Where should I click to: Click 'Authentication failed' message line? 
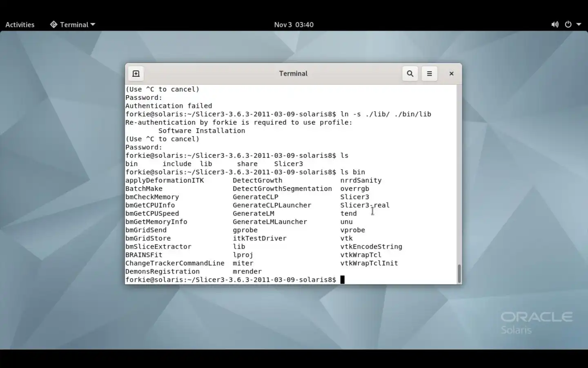coord(169,106)
